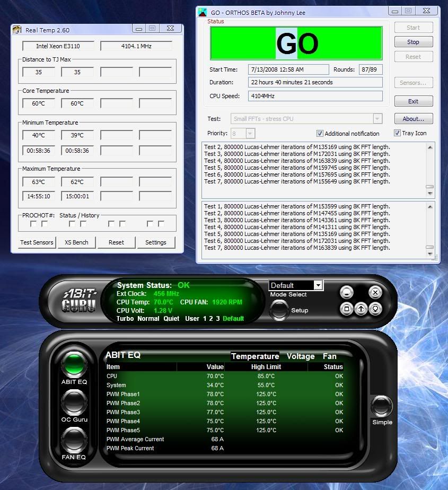Select the PWM Peak Current row
This screenshot has height=490, width=448.
coord(225,448)
